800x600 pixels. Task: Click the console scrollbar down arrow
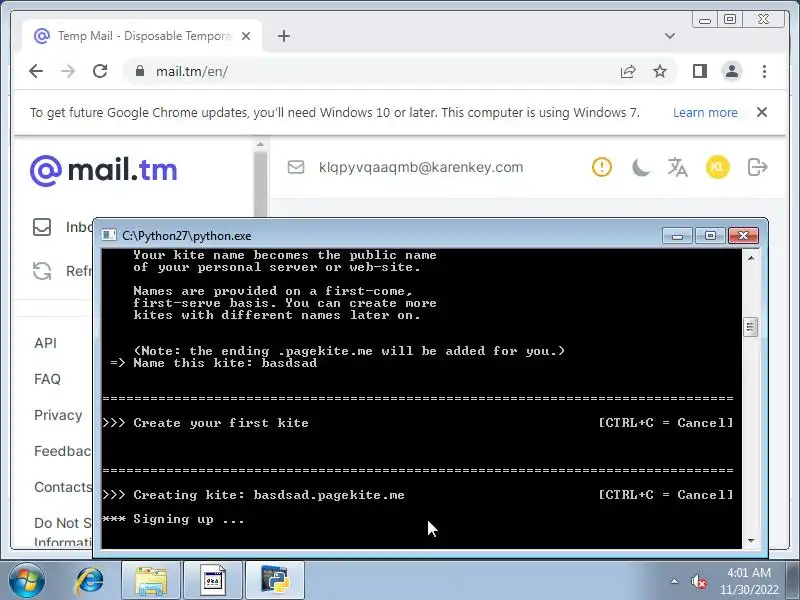click(751, 541)
